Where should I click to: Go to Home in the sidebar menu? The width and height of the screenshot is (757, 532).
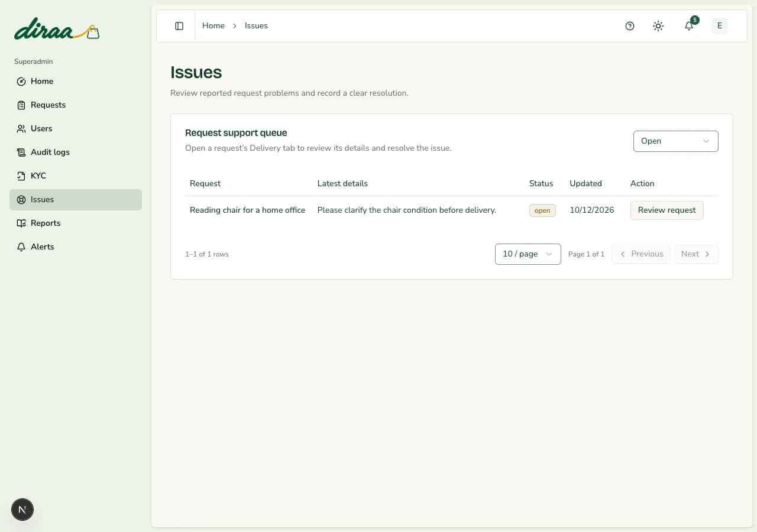tap(76, 82)
